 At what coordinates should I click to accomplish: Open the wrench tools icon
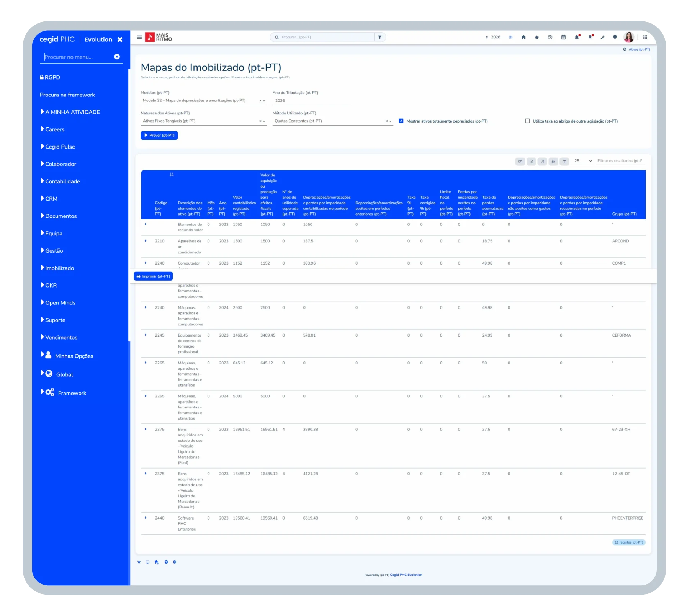click(x=602, y=37)
